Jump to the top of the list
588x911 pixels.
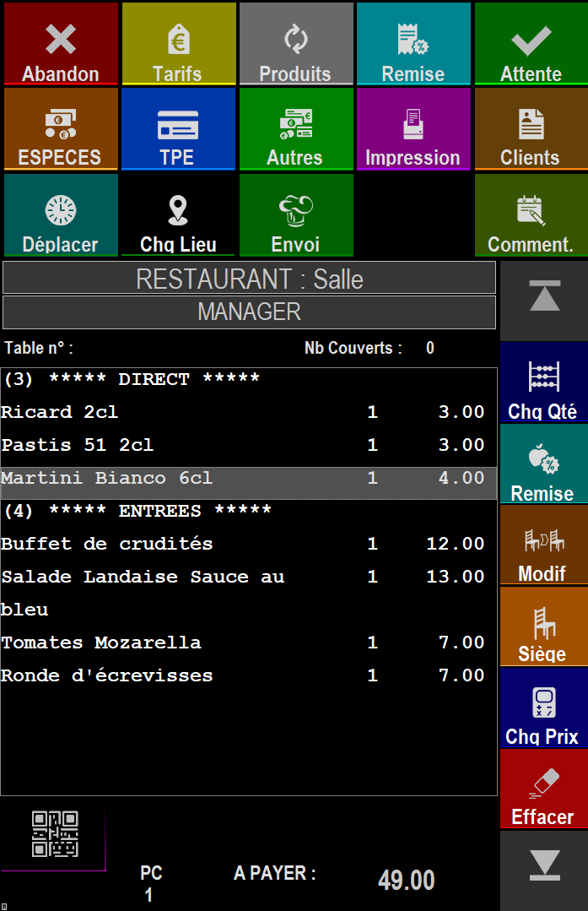pos(544,301)
